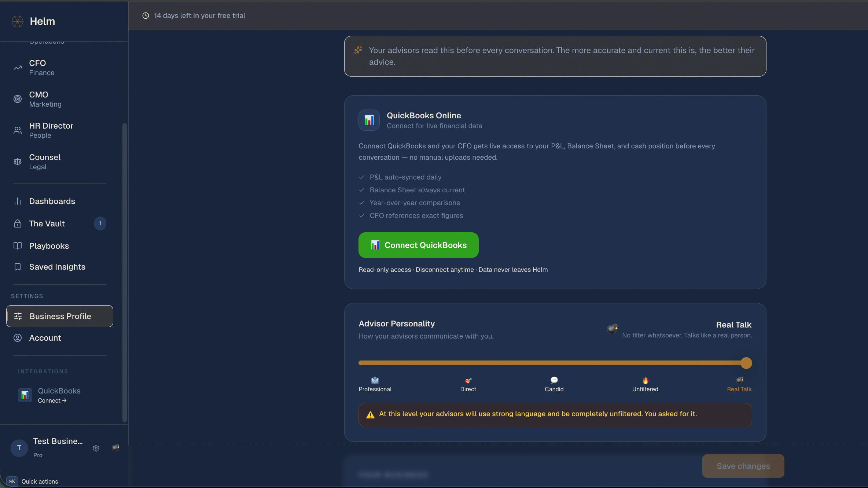868x488 pixels.
Task: Open the CFO Finance advisor
Action: pyautogui.click(x=60, y=68)
